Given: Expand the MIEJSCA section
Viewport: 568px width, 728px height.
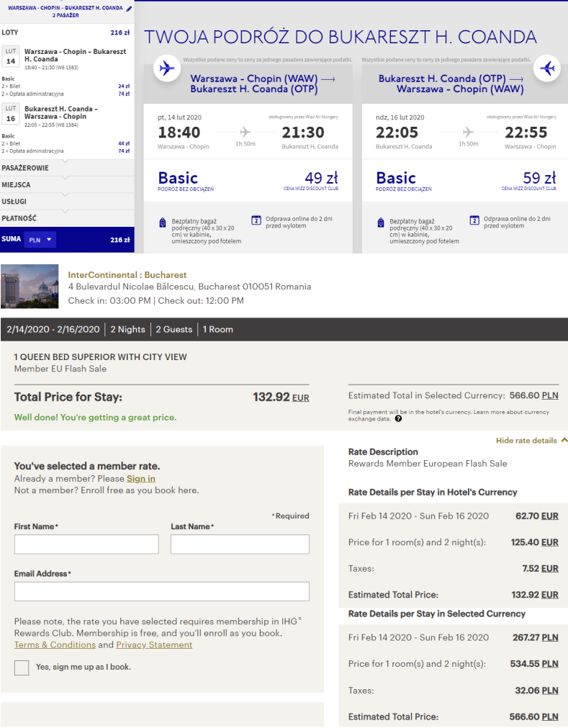Looking at the screenshot, I should coord(16,184).
